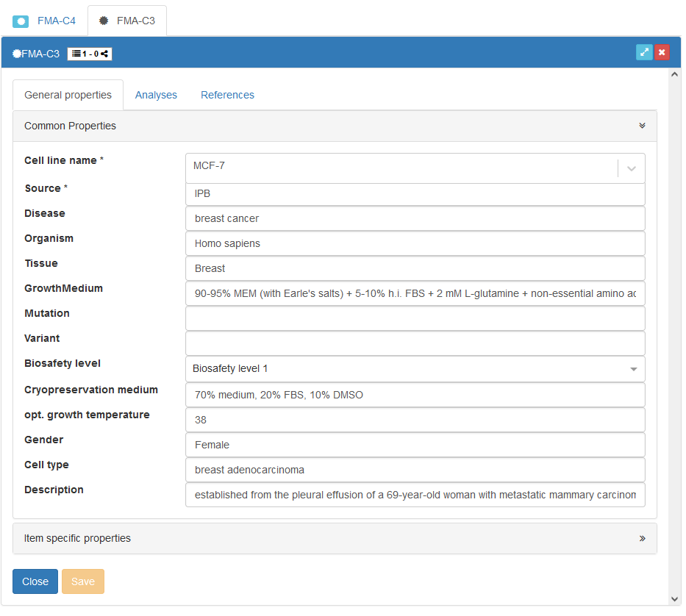Click the Description text field
Viewport: 686px width, 616px height.
point(415,495)
